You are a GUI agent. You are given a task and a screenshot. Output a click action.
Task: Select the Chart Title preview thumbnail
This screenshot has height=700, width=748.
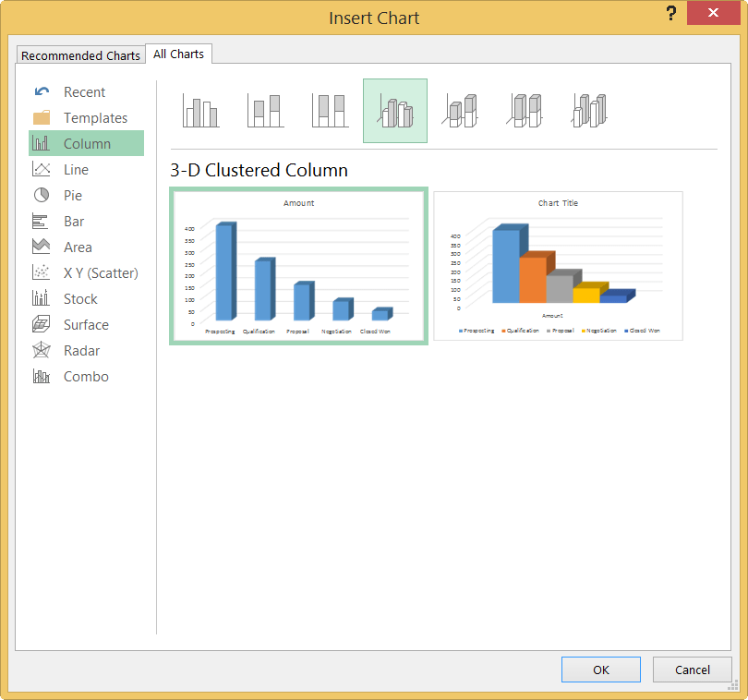pos(558,265)
